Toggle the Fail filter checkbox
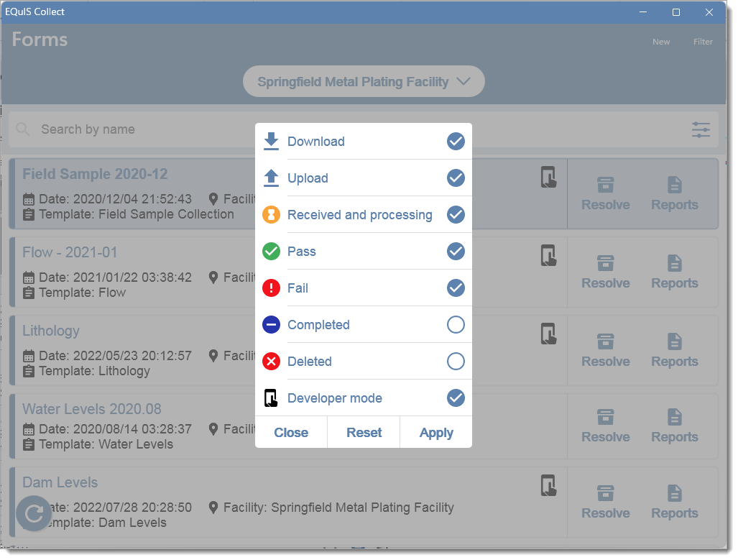This screenshot has width=738, height=560. [456, 288]
